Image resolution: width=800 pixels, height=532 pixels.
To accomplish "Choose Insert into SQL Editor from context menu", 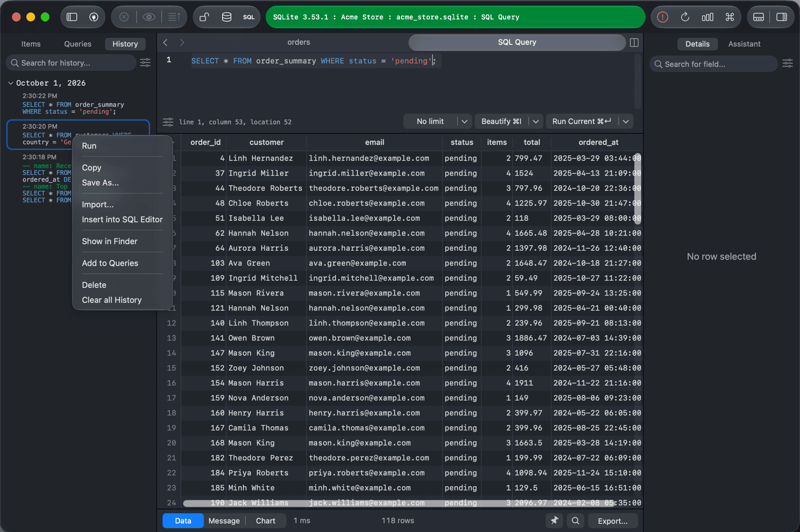I will [x=122, y=219].
